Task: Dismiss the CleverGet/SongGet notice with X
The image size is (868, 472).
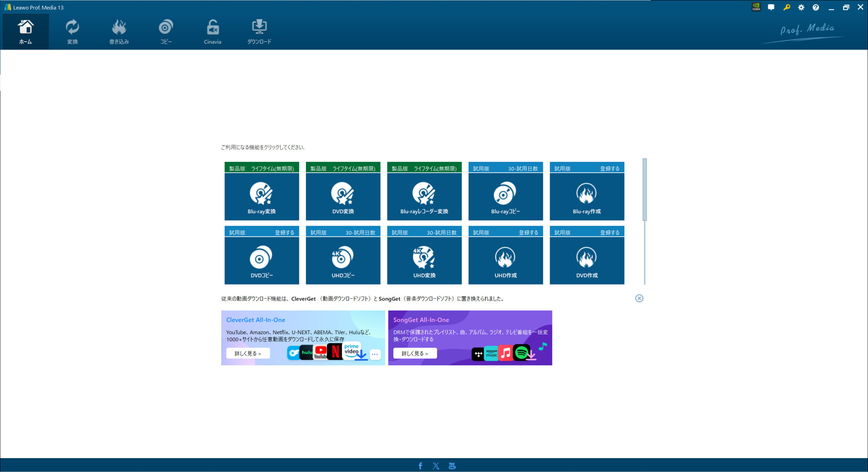Action: click(x=639, y=298)
